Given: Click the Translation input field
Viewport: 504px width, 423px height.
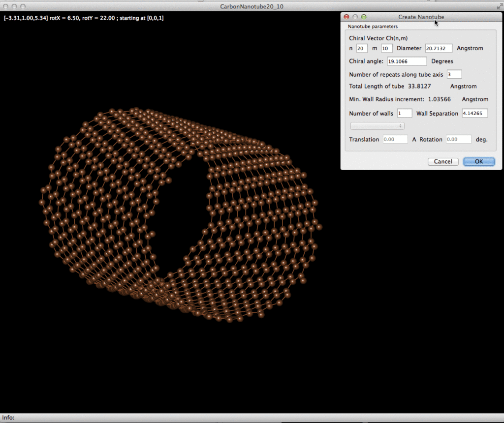Looking at the screenshot, I should point(395,140).
